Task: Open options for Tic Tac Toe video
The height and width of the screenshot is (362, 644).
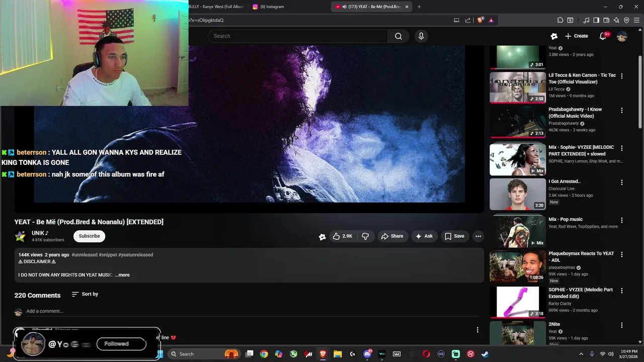Action: pos(622,76)
